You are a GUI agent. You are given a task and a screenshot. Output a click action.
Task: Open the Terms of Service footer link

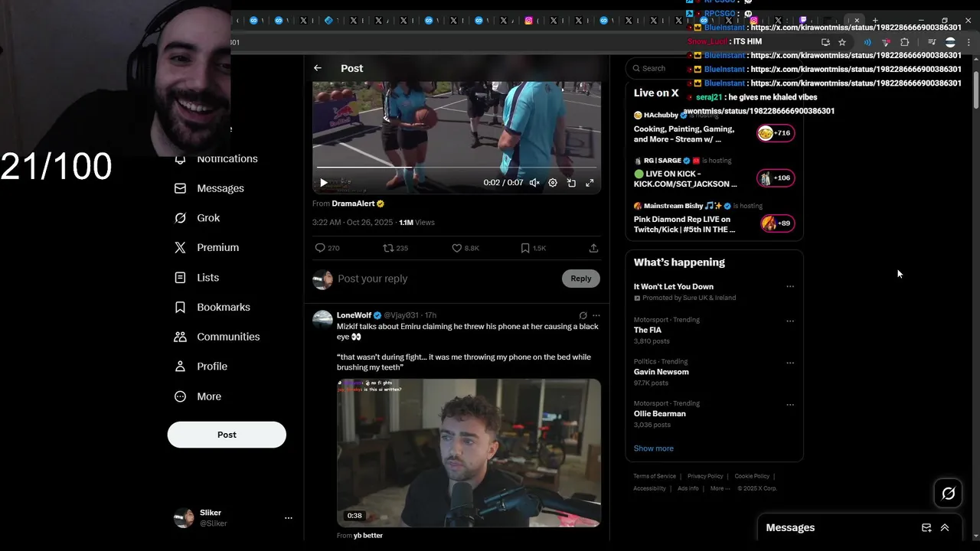(655, 476)
